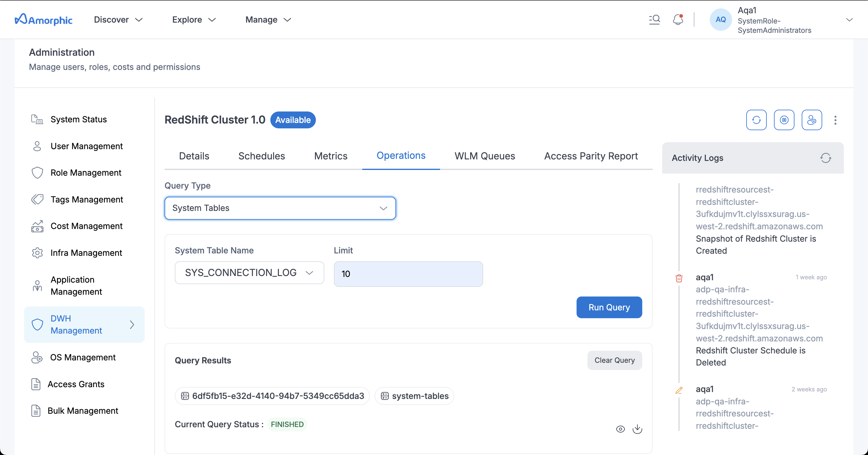Screen dimensions: 868x455
Task: Click the Access Grants document icon
Action: (36, 384)
